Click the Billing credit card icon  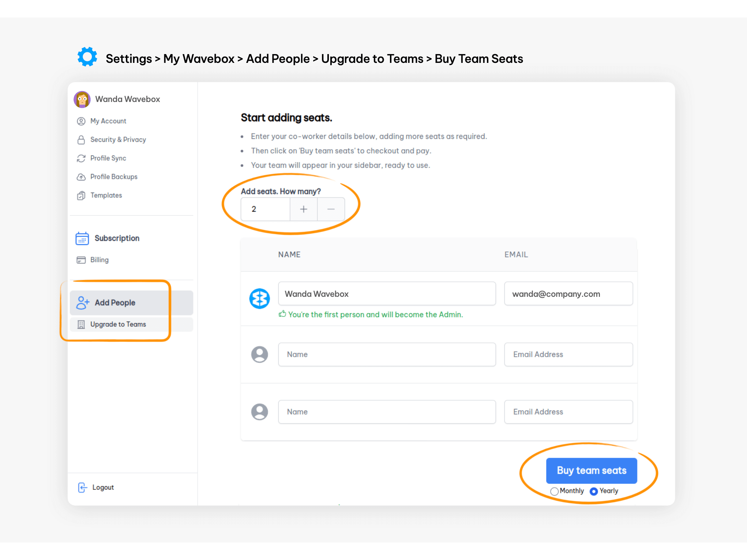(x=81, y=260)
